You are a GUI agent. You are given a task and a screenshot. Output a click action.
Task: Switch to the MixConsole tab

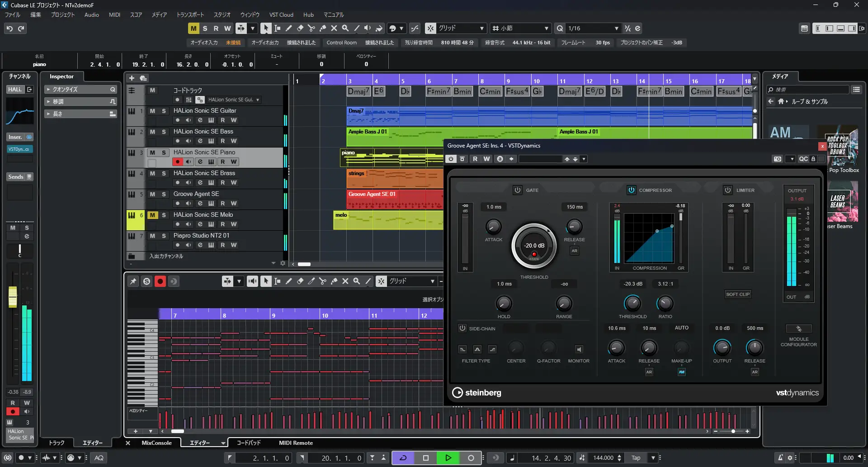(x=156, y=443)
